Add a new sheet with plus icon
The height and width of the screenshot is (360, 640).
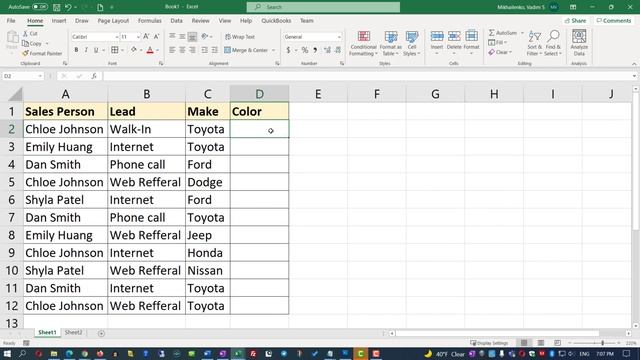point(101,333)
